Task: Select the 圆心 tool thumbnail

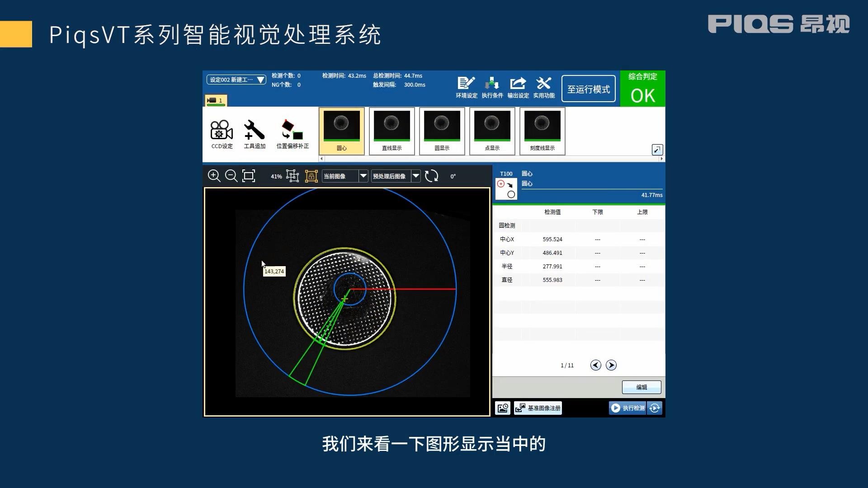Action: [x=342, y=131]
